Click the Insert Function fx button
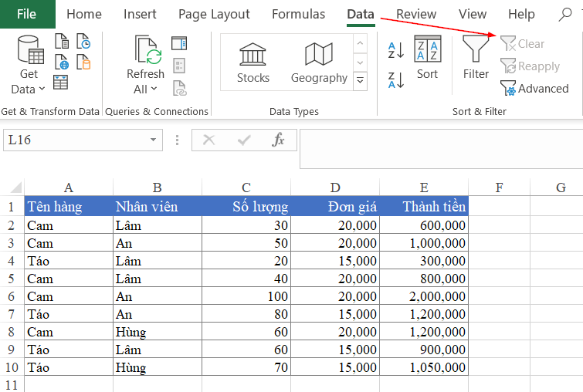The height and width of the screenshot is (392, 583). [x=279, y=140]
